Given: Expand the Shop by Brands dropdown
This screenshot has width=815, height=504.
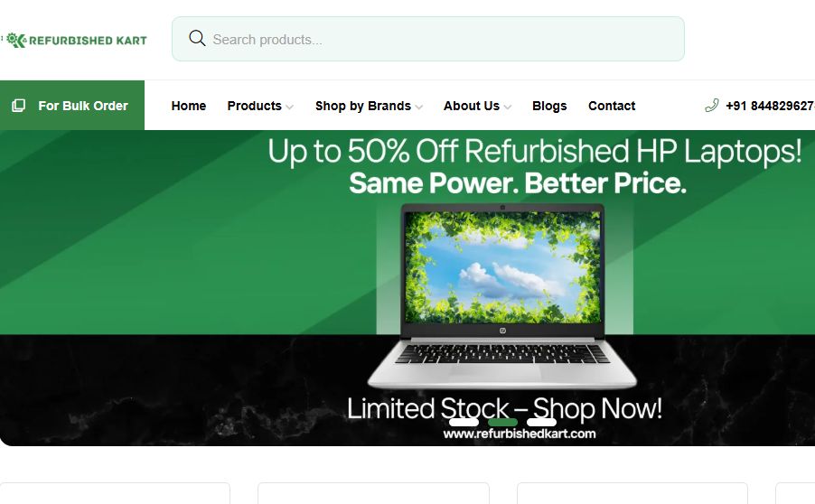Looking at the screenshot, I should click(x=369, y=106).
